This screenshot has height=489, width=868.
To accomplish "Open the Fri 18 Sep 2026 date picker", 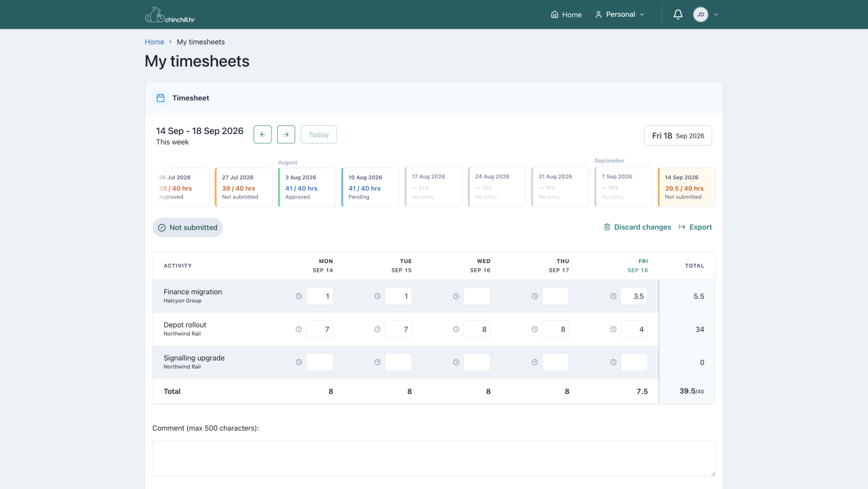I will pyautogui.click(x=678, y=136).
